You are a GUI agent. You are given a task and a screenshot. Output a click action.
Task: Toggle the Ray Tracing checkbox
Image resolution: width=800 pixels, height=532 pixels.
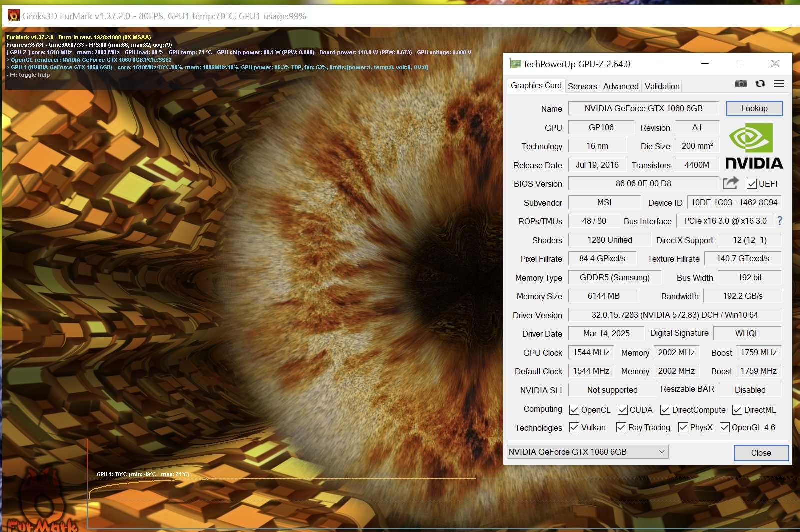click(x=621, y=427)
